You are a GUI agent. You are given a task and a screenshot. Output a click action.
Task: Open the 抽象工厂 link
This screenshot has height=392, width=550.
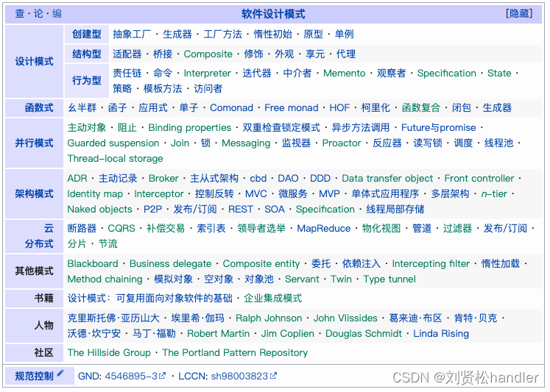coord(132,35)
